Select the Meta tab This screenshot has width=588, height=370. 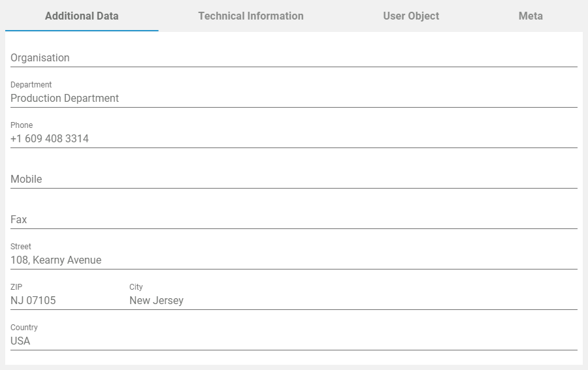click(x=531, y=16)
